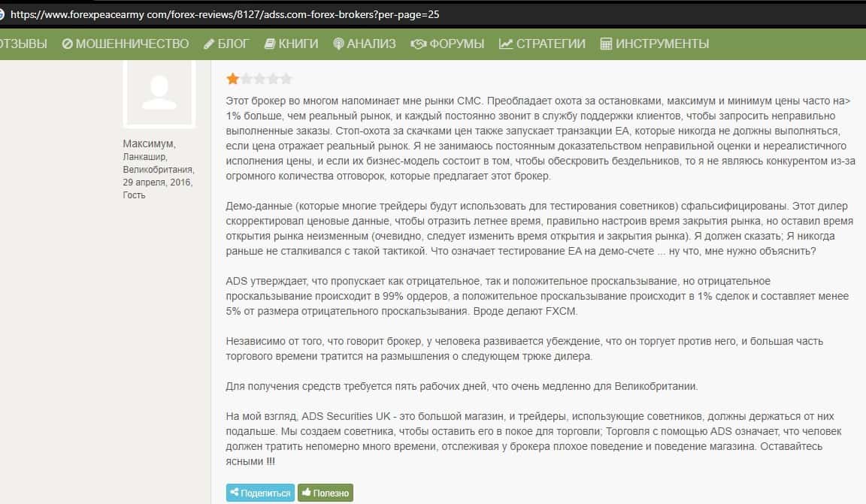This screenshot has width=866, height=504.
Task: Click the chart icon beside СТРАТЕГИИ
Action: [x=506, y=44]
